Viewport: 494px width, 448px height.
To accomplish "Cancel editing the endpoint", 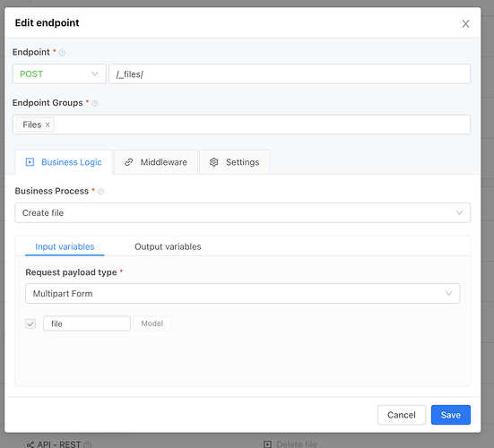I will [x=402, y=415].
